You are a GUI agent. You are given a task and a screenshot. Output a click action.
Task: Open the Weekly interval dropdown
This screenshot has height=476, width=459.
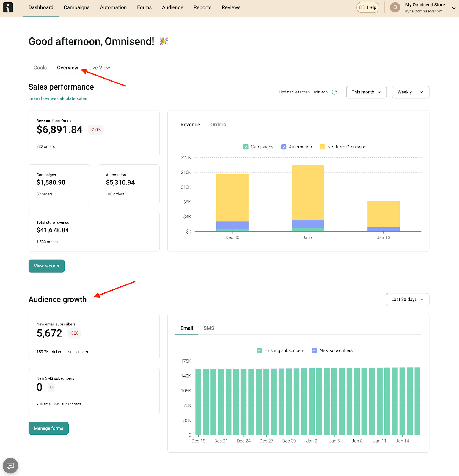[x=411, y=92]
